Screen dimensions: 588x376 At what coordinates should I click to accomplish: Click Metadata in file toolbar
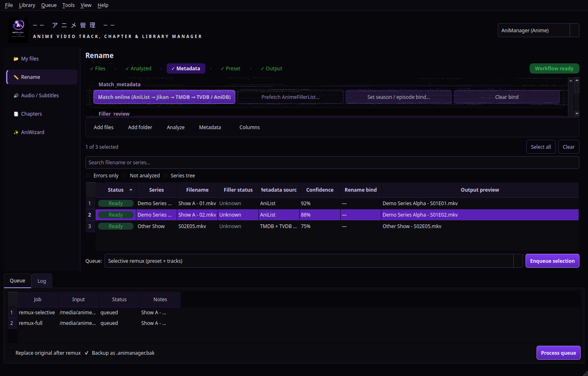(x=210, y=128)
